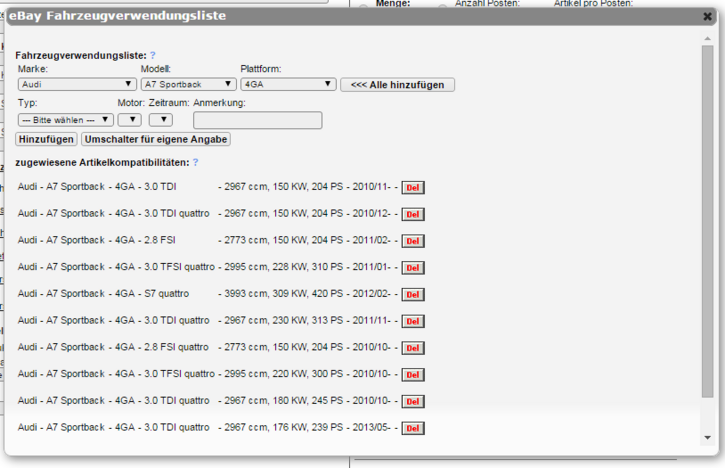The height and width of the screenshot is (468, 725).
Task: Open the Zeitraum dropdown
Action: pos(160,120)
